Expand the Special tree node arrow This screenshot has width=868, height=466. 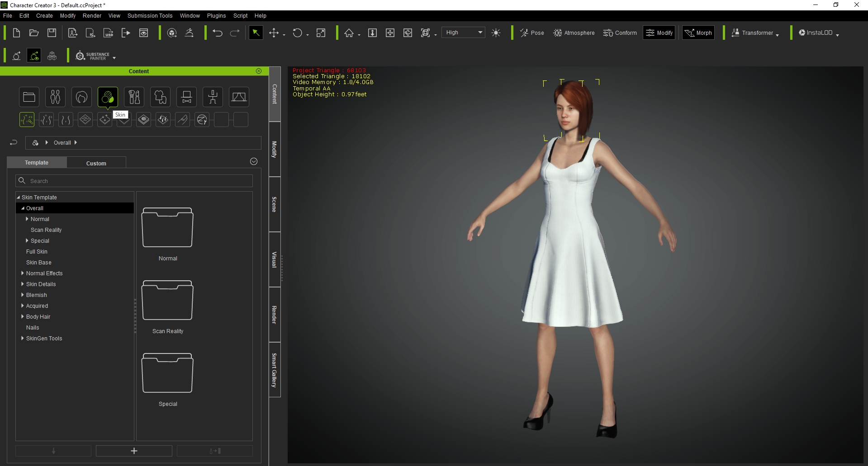[x=27, y=240]
